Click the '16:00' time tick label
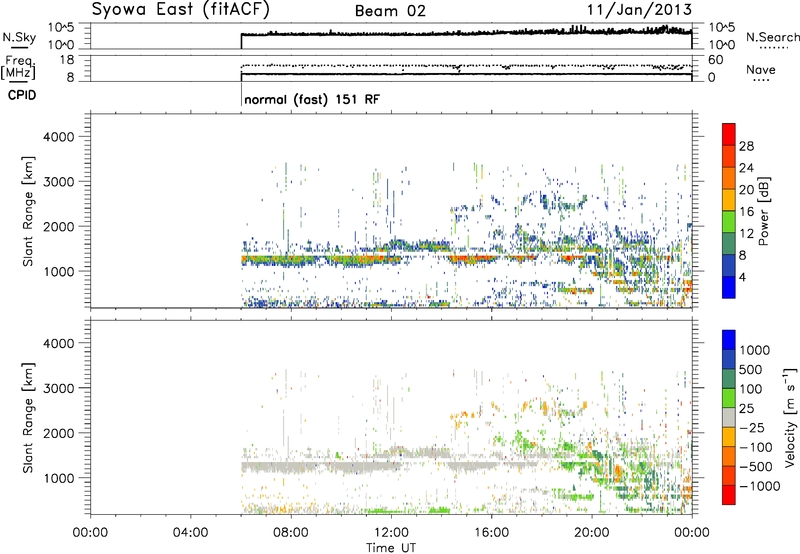Viewport: 800px width, 554px height. coord(491,533)
